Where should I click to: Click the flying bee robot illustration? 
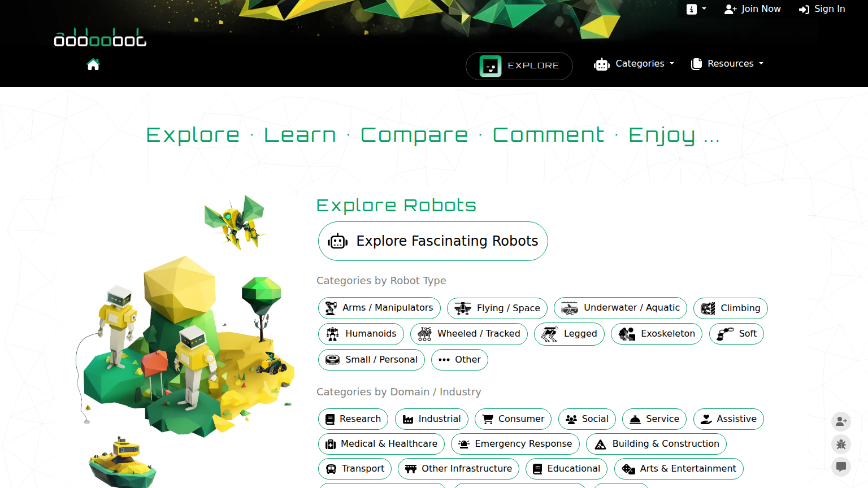point(235,223)
